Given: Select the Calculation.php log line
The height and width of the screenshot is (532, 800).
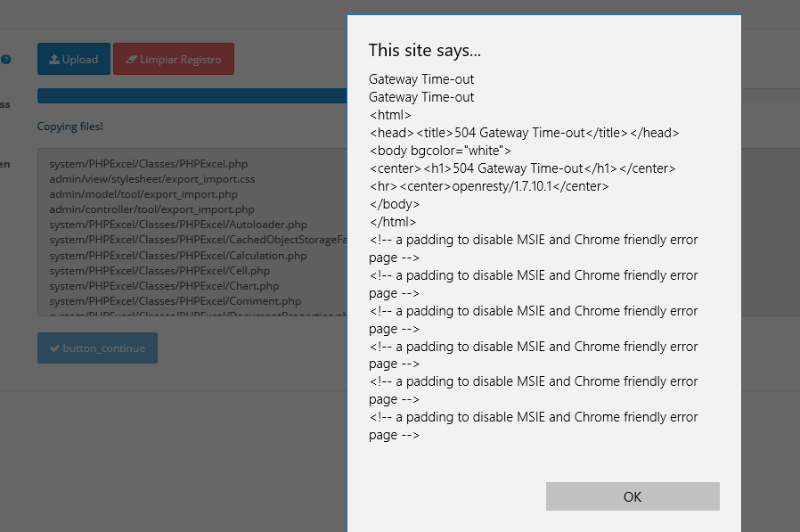Looking at the screenshot, I should click(178, 256).
